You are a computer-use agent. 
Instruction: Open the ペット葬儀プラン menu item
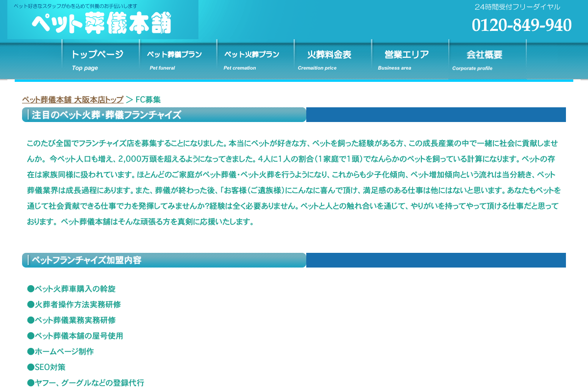(x=178, y=59)
